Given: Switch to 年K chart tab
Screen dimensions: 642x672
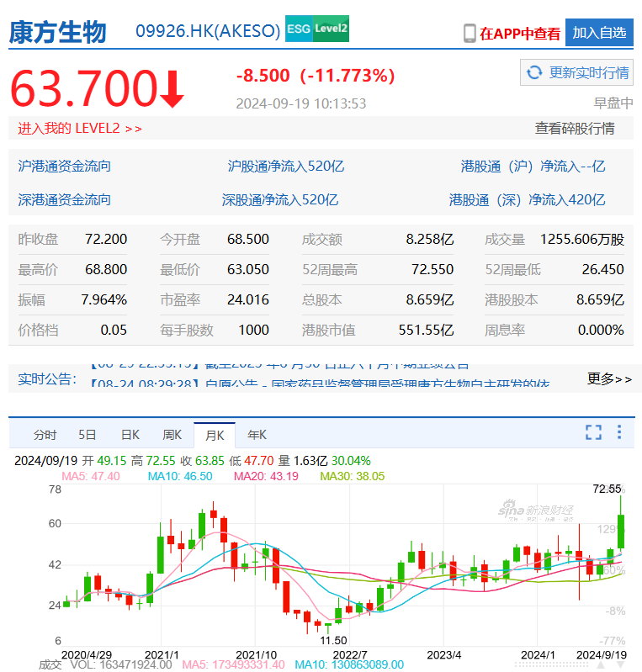Looking at the screenshot, I should point(257,435).
